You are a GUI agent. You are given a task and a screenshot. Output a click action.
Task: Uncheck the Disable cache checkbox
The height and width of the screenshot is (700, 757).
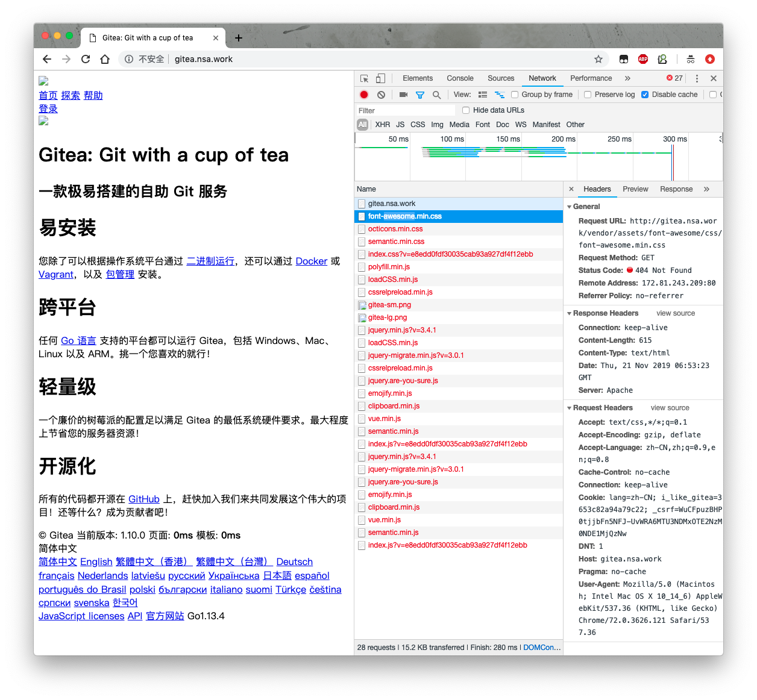point(645,95)
